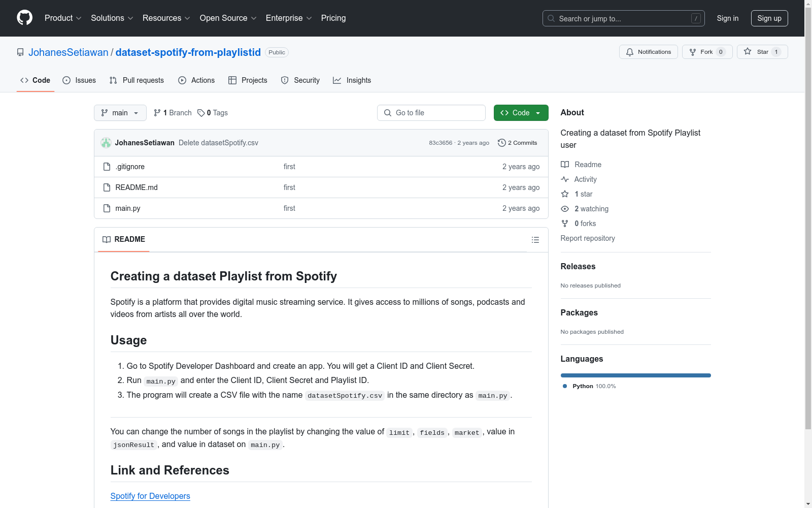The height and width of the screenshot is (508, 812).
Task: Click Sign in
Action: click(728, 18)
